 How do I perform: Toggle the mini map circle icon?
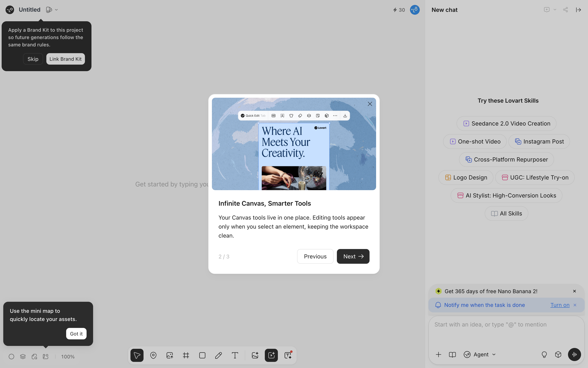click(11, 357)
